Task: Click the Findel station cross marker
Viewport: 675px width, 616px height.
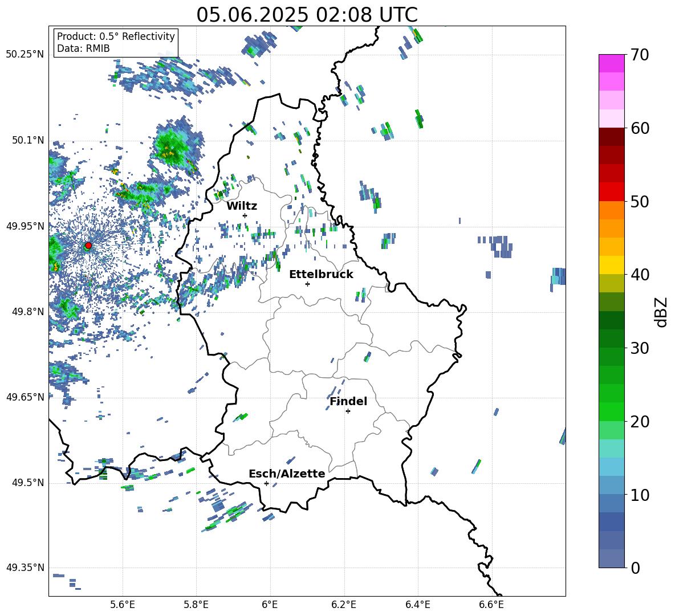Action: tap(348, 411)
